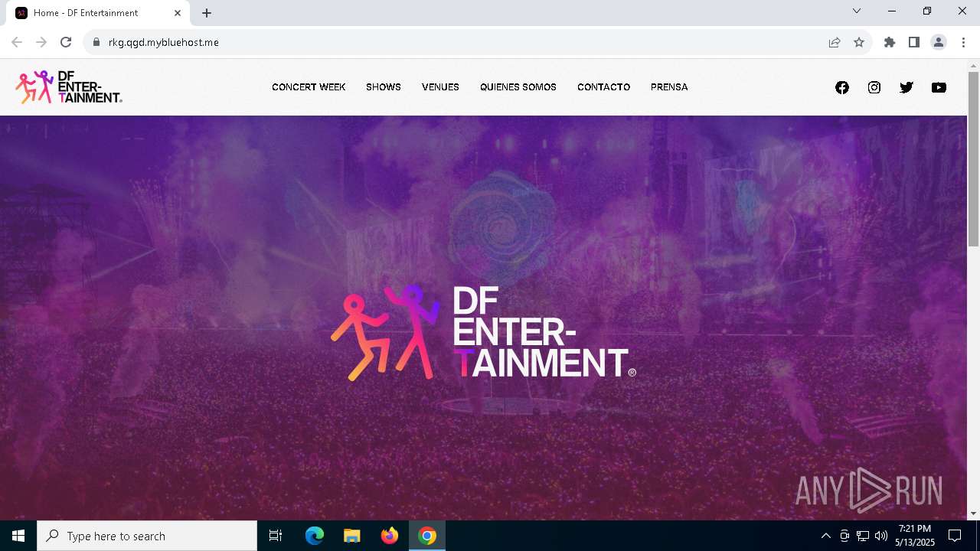Click the Windows taskbar search box
The width and height of the screenshot is (980, 551).
pyautogui.click(x=147, y=536)
